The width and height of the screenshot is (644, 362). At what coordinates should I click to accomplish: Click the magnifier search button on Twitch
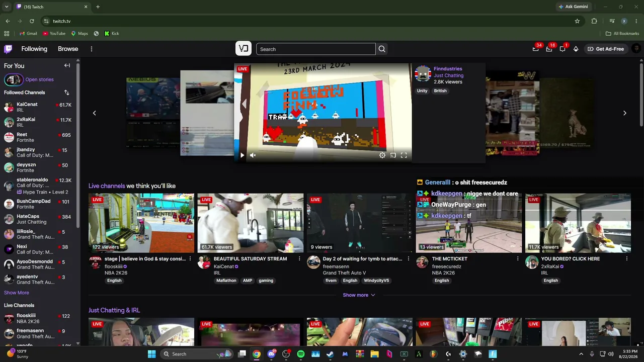(382, 49)
